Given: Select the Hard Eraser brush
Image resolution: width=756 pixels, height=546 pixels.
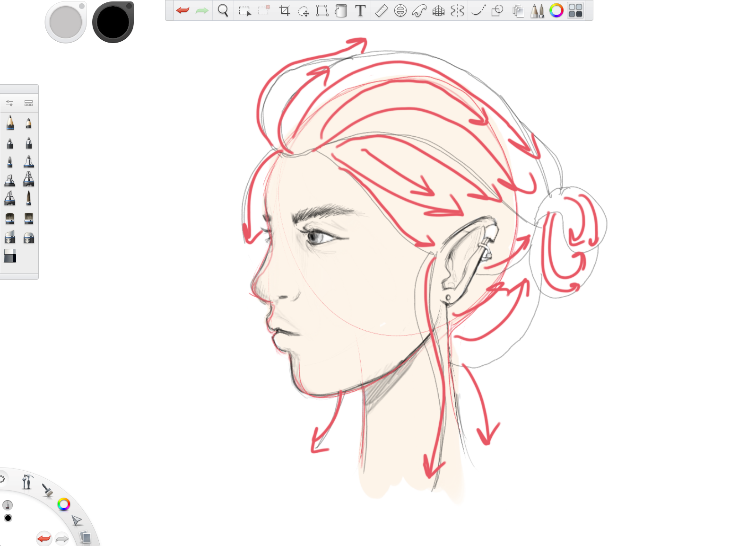Looking at the screenshot, I should tap(10, 237).
